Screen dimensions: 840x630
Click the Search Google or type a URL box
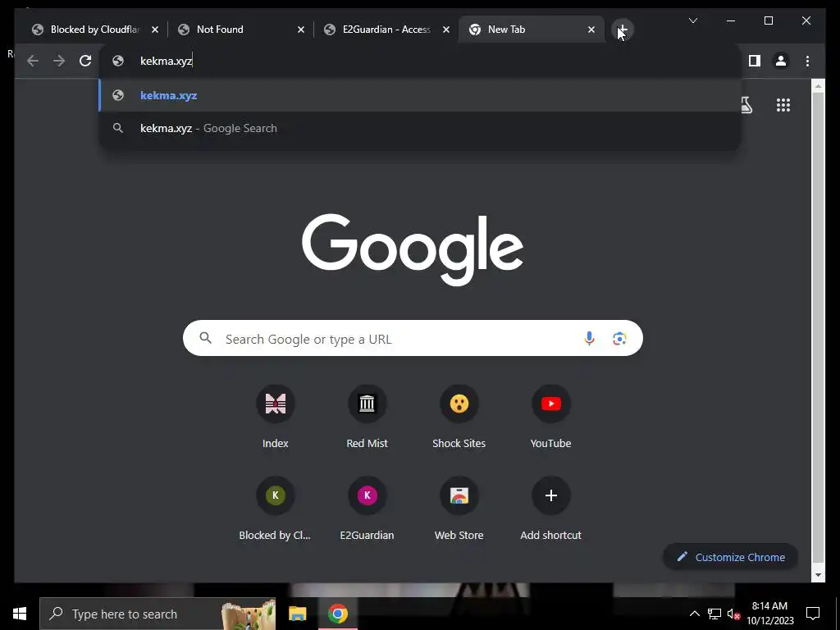[413, 339]
